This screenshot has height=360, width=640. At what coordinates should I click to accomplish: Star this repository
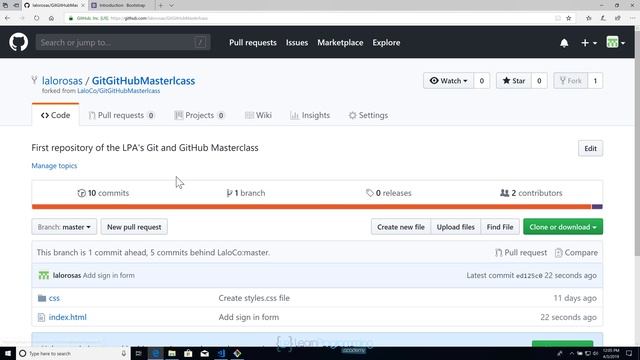click(513, 81)
